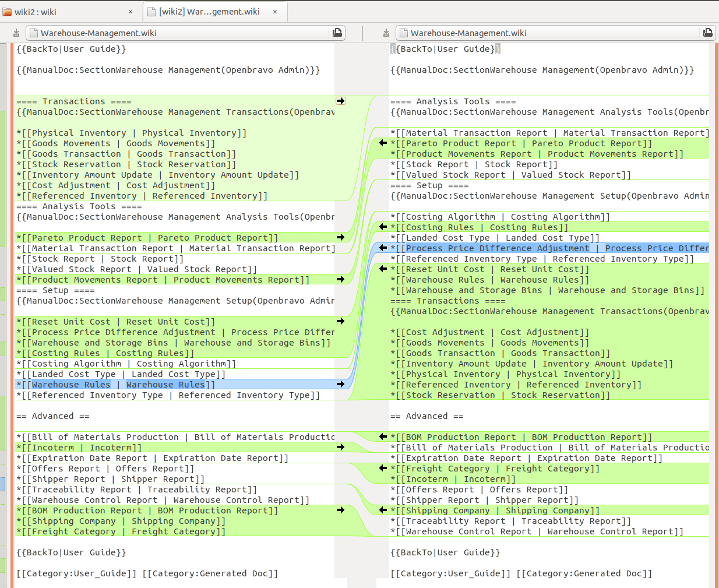Click blue marker in left overview bar
Screen dimensions: 719x588
pyautogui.click(x=3, y=484)
